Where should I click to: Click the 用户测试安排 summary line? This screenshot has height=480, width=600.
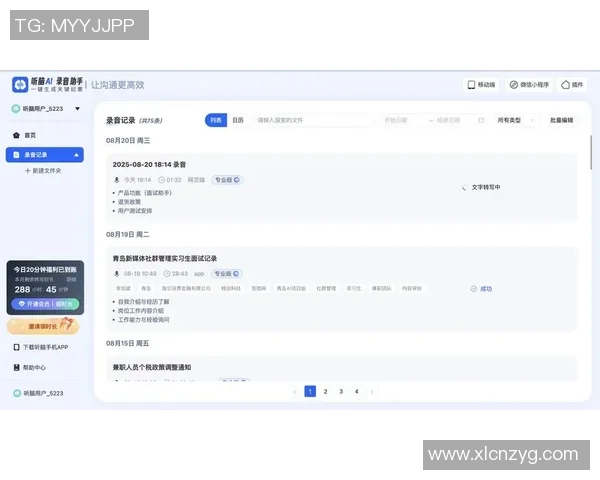pos(135,211)
